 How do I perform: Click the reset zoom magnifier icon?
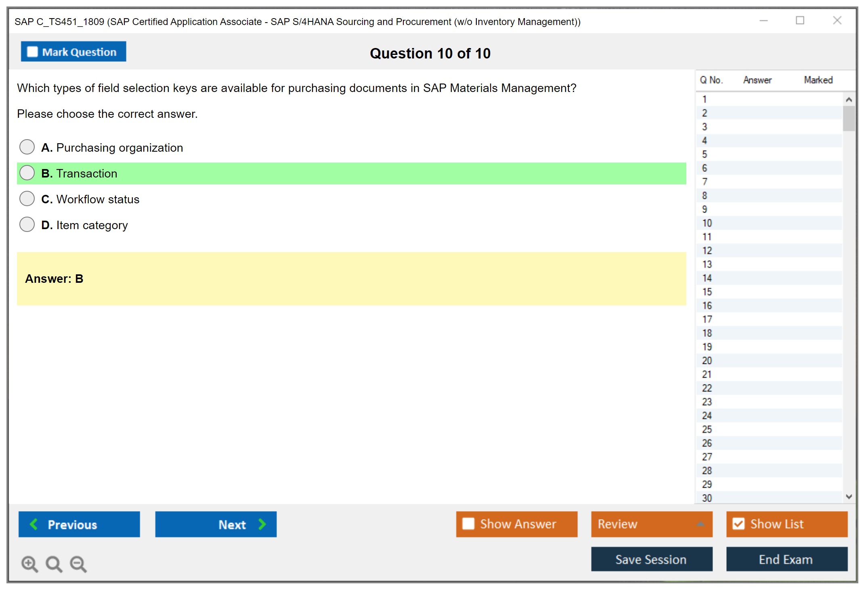coord(54,564)
